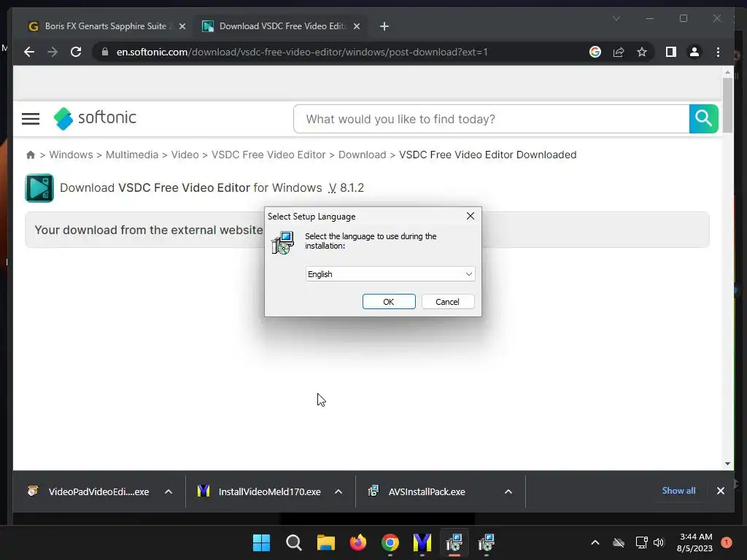Open the VideoMeld taskbar icon
747x560 pixels.
point(422,542)
